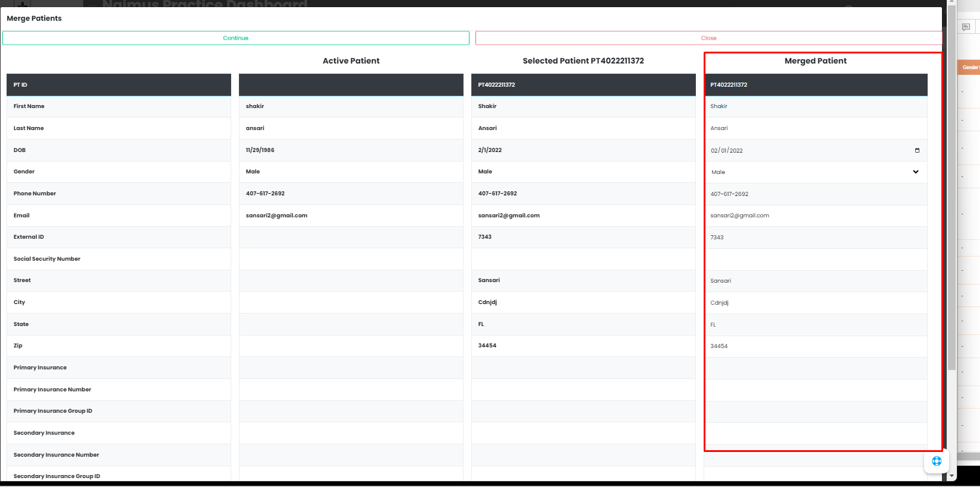The height and width of the screenshot is (487, 980).
Task: Select the Selected Patient email sansari2@gmail.com
Action: pos(509,216)
